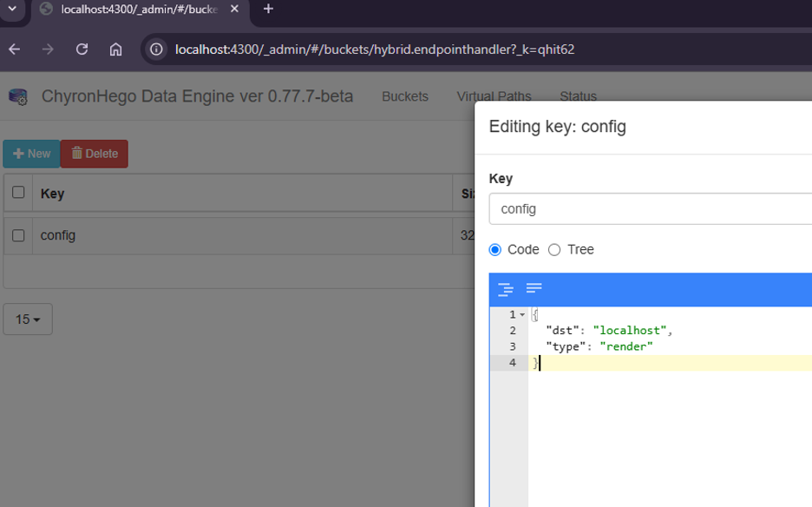Go to browser home page icon
The width and height of the screenshot is (812, 507).
coord(115,49)
